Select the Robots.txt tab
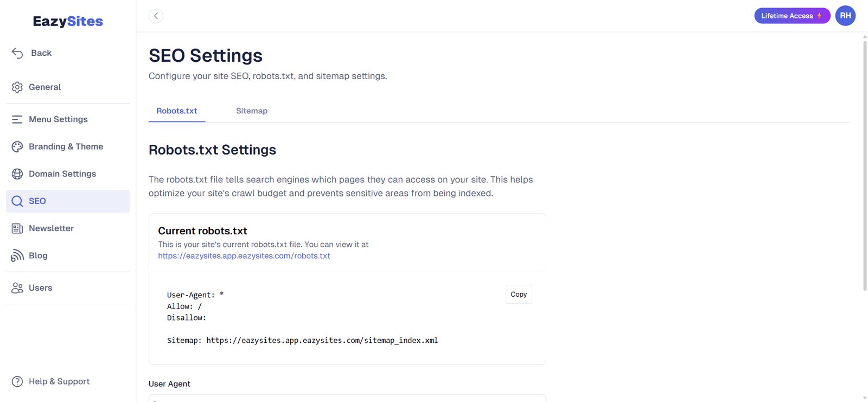 coord(177,111)
